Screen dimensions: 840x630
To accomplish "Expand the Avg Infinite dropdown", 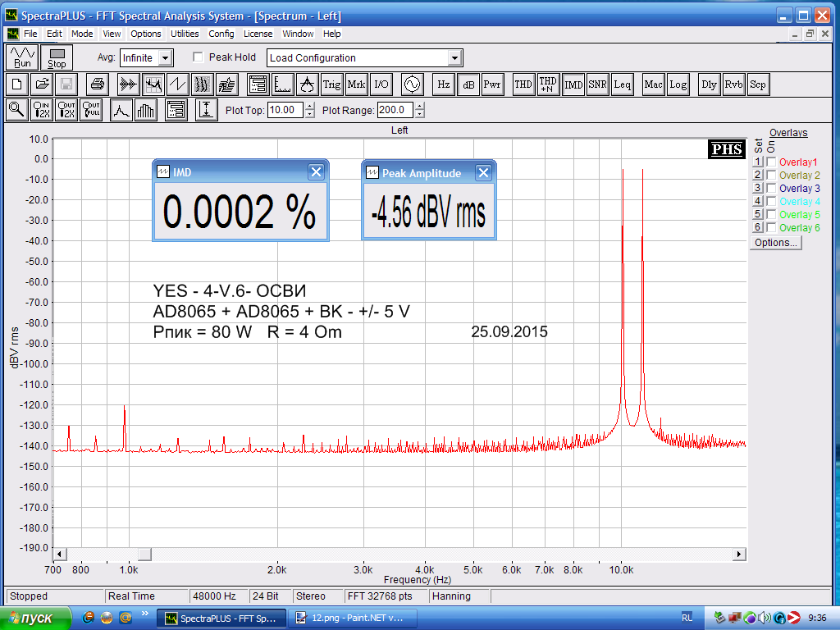I will click(165, 58).
